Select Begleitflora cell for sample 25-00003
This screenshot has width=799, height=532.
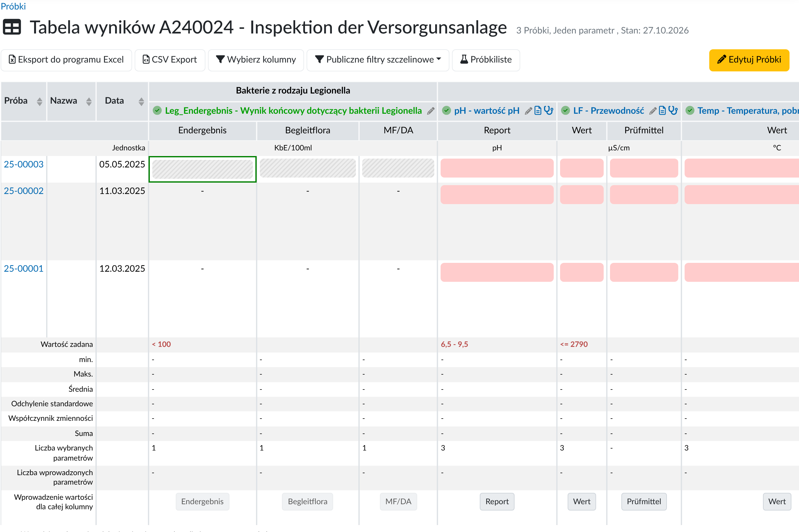[x=308, y=168]
